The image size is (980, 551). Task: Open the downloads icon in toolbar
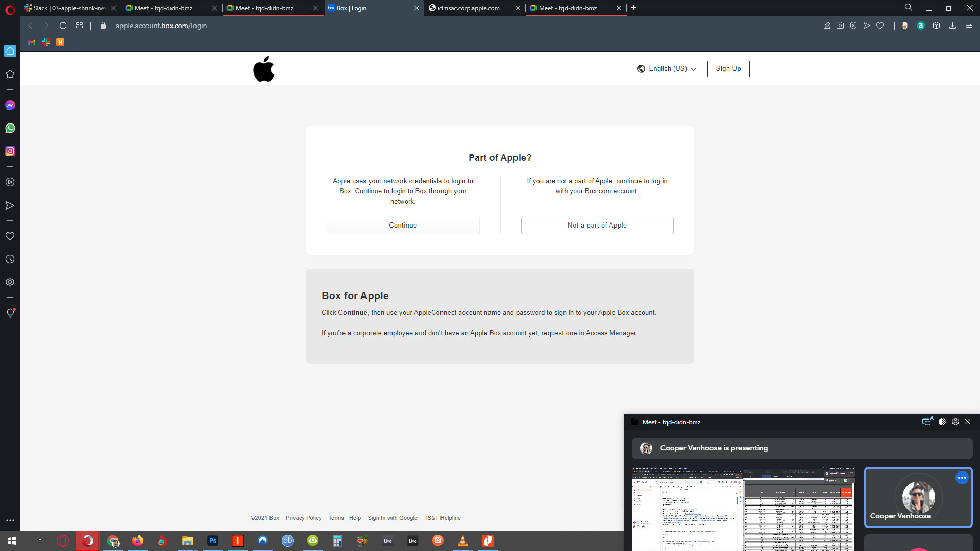952,26
